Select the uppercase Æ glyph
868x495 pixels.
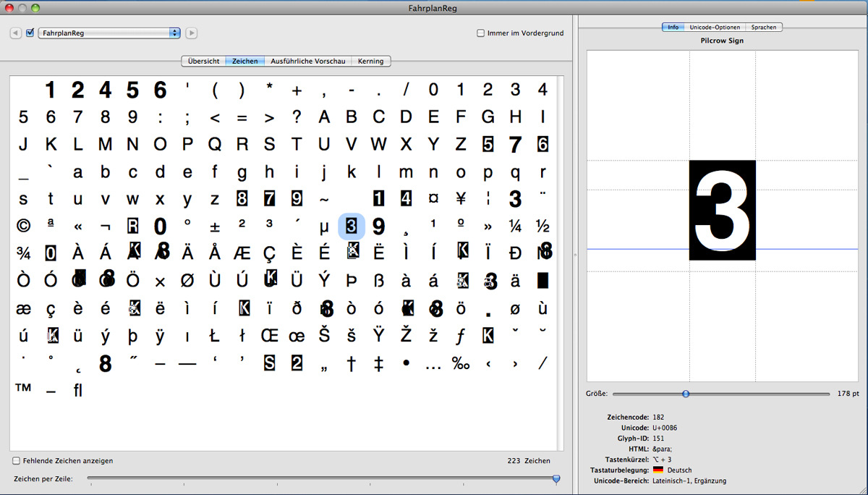(242, 253)
